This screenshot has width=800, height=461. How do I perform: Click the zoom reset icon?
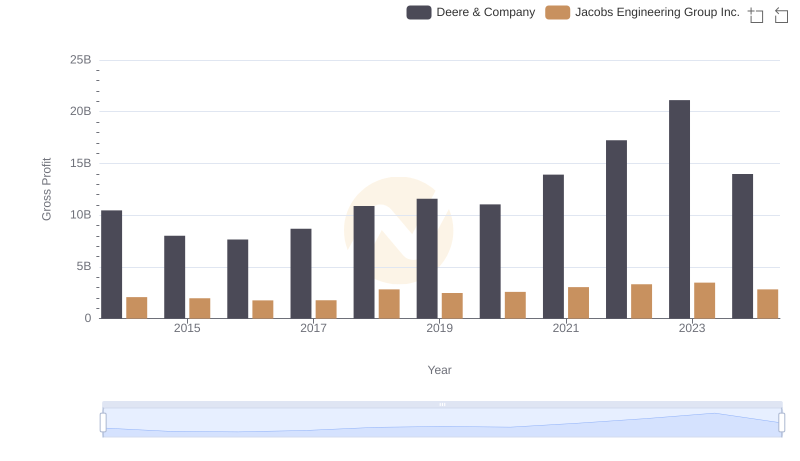tap(781, 15)
